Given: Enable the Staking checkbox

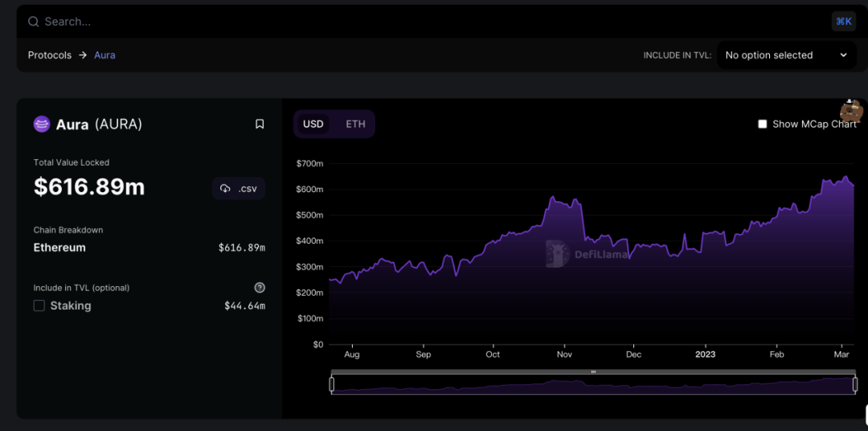Looking at the screenshot, I should click(39, 306).
